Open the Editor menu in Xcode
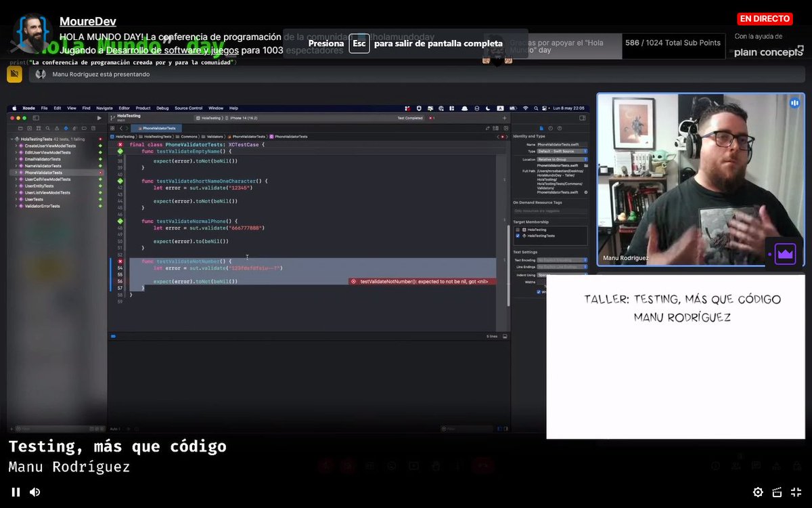 pyautogui.click(x=125, y=108)
